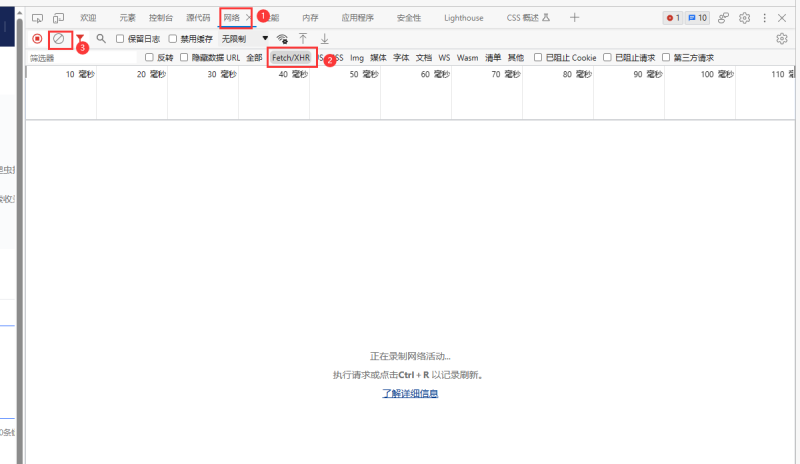Click the 100 毫秒 timeline marker
This screenshot has width=800, height=464.
click(717, 75)
